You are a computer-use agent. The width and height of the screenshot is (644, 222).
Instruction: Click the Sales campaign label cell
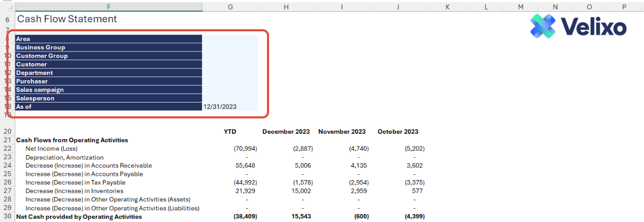[x=108, y=90]
